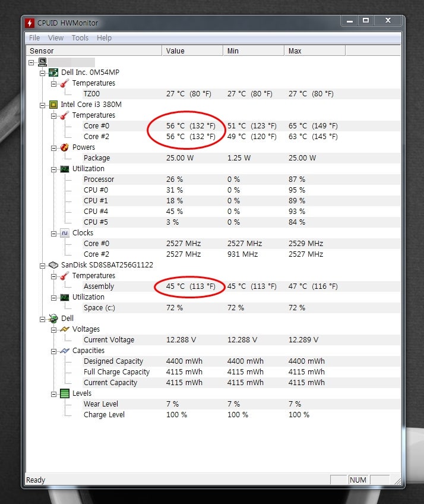
Task: Click the HWMonitor title bar app icon
Action: [30, 23]
